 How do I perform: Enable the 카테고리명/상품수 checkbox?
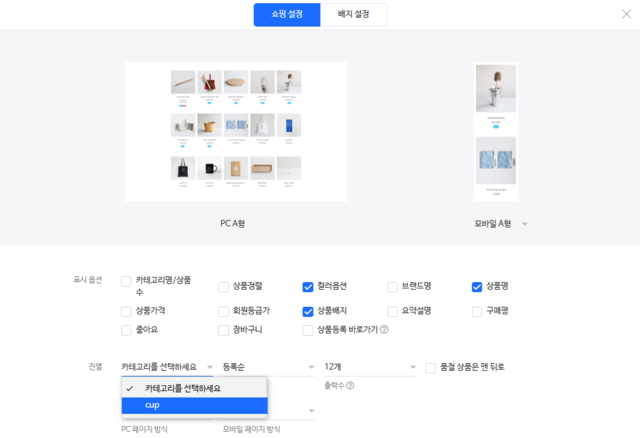126,281
